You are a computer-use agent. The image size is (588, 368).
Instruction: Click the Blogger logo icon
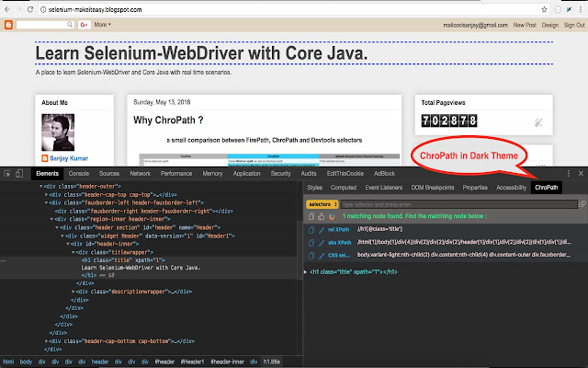coord(8,24)
